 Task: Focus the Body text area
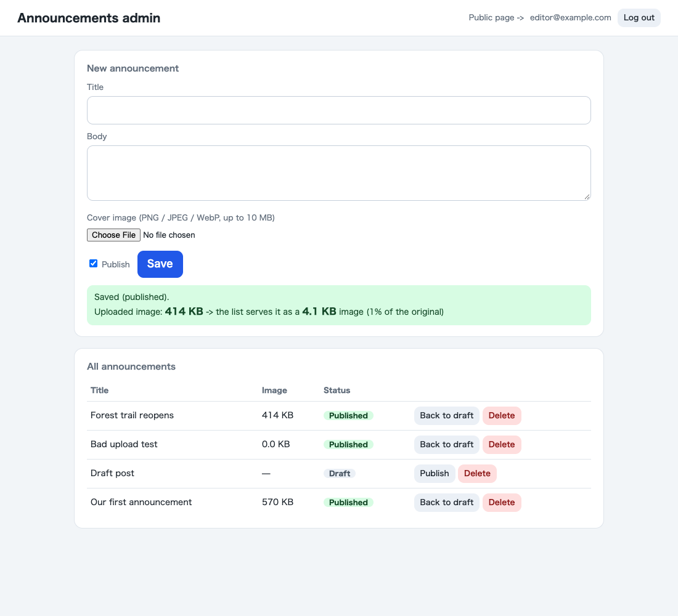(x=338, y=173)
